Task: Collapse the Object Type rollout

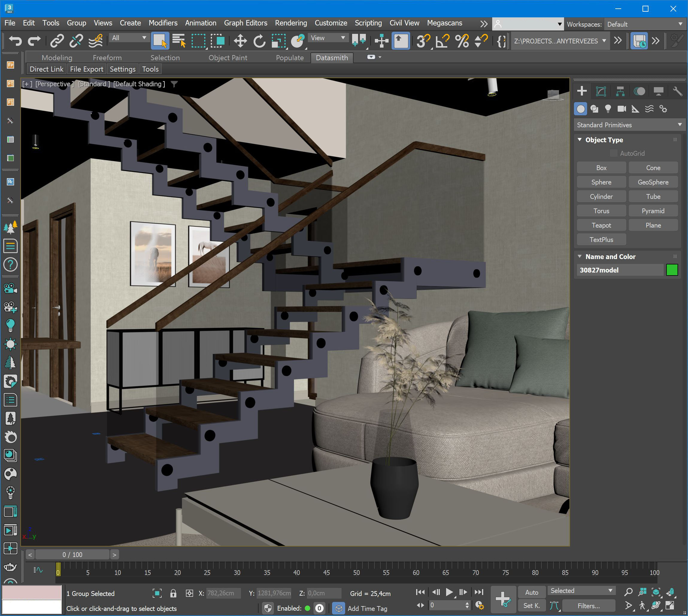Action: point(580,140)
